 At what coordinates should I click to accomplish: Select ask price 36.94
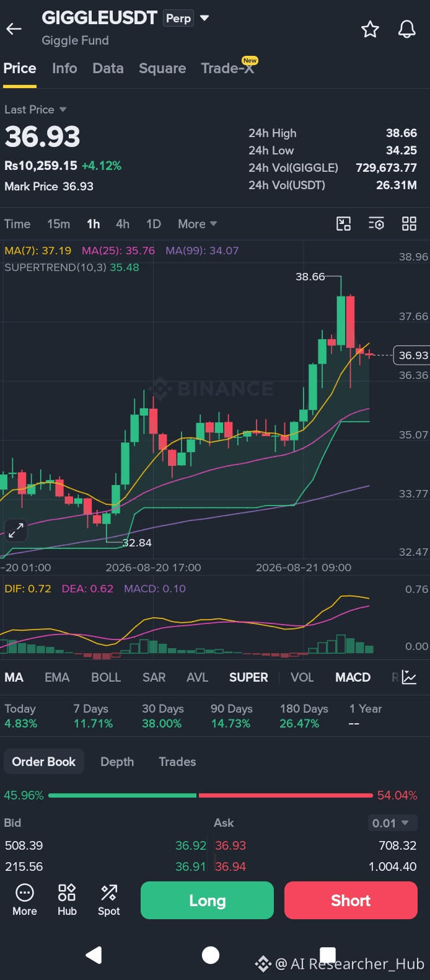coord(230,866)
